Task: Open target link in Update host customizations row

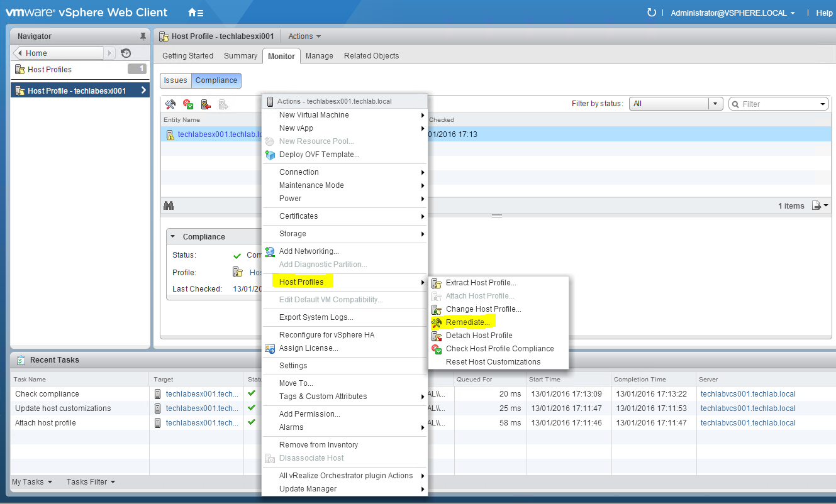Action: [202, 408]
